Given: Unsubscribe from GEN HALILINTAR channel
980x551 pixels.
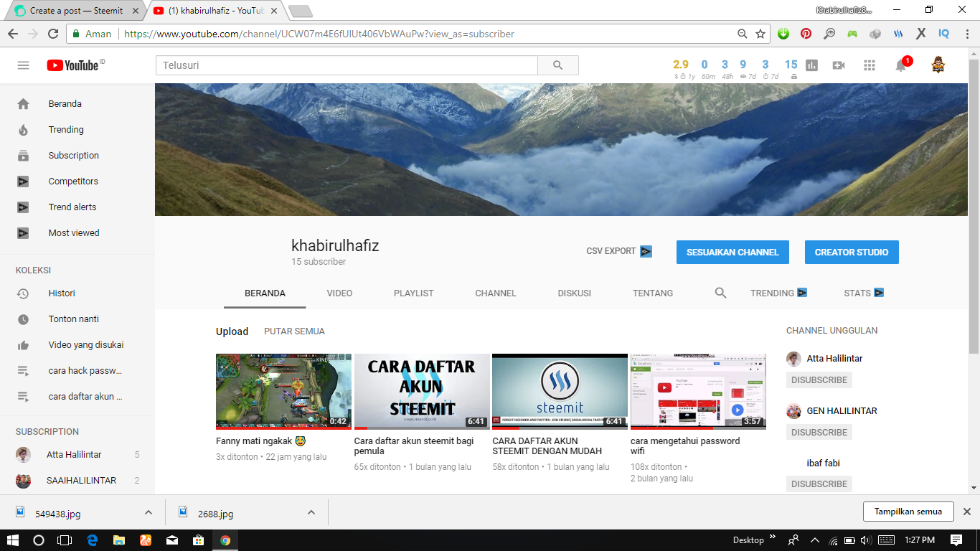Looking at the screenshot, I should [x=819, y=432].
